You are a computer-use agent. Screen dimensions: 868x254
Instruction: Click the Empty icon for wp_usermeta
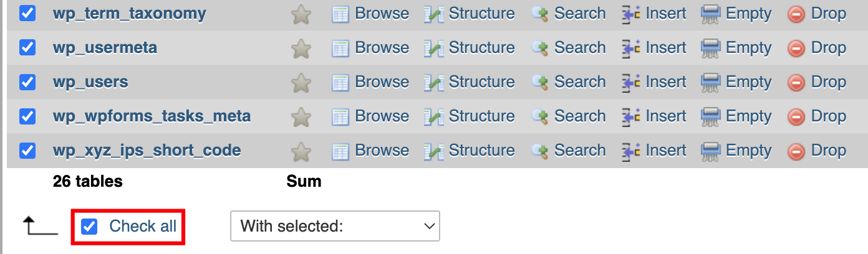[710, 48]
